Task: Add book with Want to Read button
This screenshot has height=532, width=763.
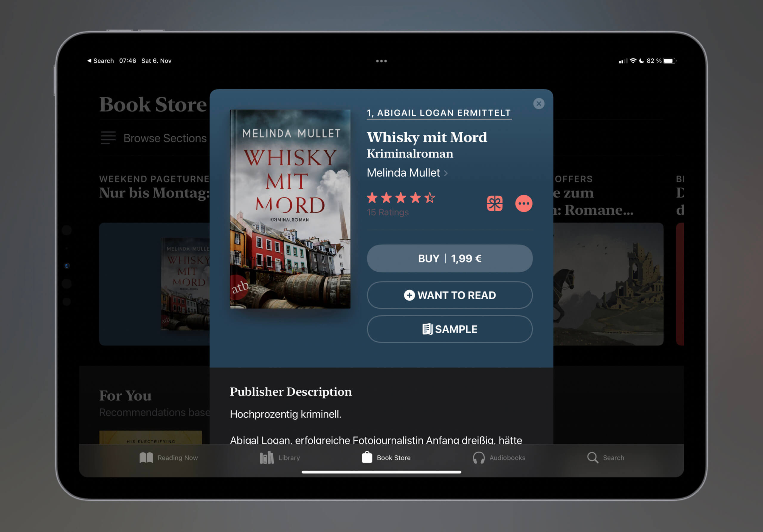Action: [x=450, y=295]
